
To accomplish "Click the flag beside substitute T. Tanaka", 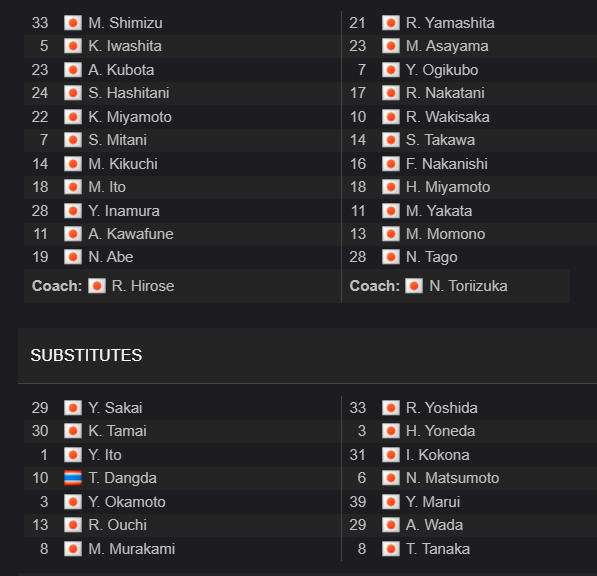I will [391, 549].
